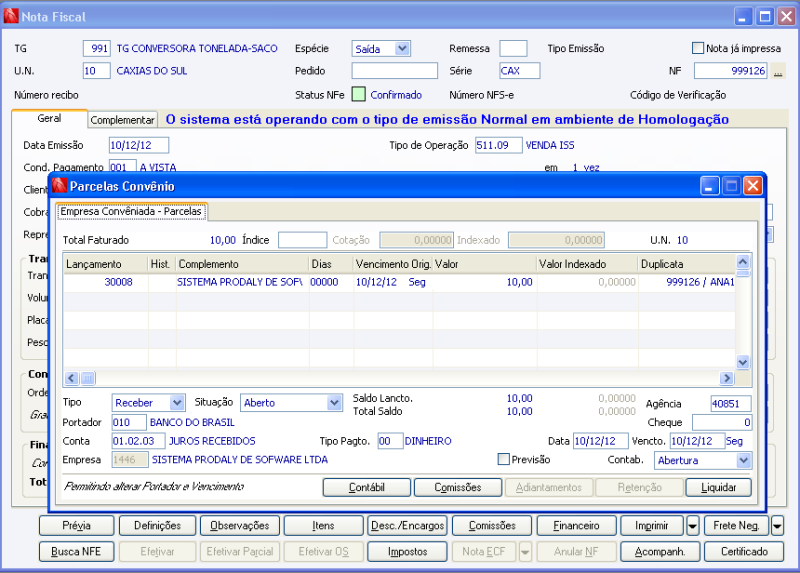Open the Espécie dropdown showing Saída
800x573 pixels.
coord(402,48)
